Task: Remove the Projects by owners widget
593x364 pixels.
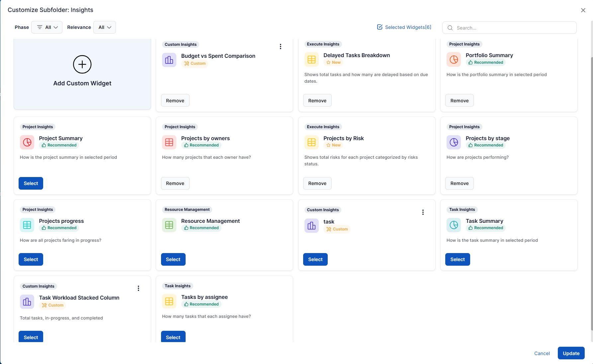Action: point(175,183)
